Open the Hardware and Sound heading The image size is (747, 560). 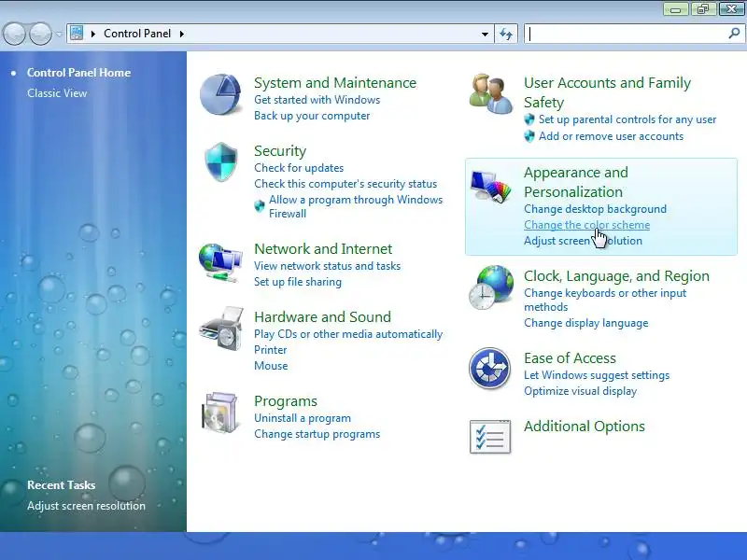click(322, 316)
